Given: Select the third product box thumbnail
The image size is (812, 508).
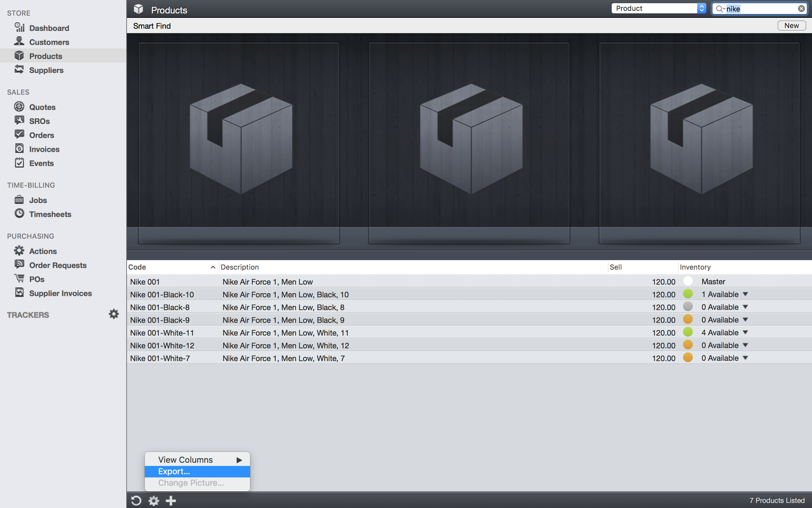Looking at the screenshot, I should coord(699,143).
